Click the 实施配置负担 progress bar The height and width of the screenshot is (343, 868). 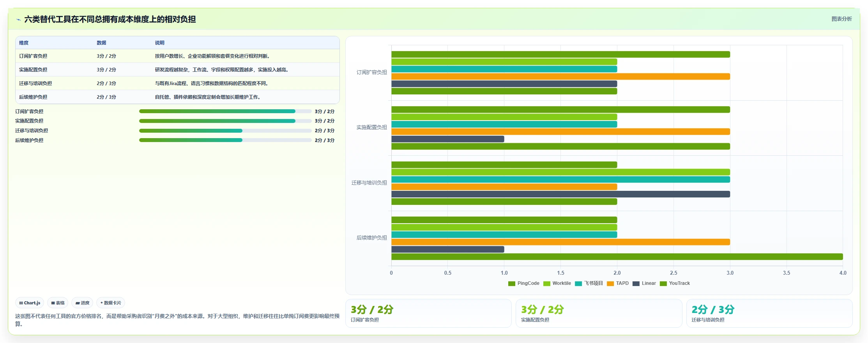[225, 121]
